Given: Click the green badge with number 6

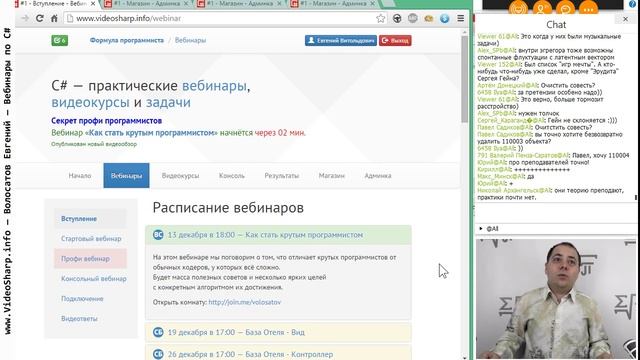Looking at the screenshot, I should click(60, 40).
